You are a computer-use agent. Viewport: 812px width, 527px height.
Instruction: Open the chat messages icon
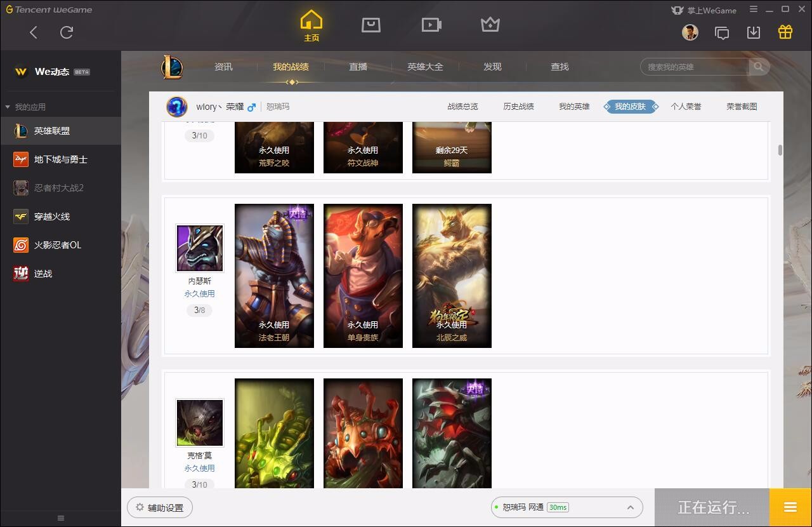pyautogui.click(x=722, y=32)
